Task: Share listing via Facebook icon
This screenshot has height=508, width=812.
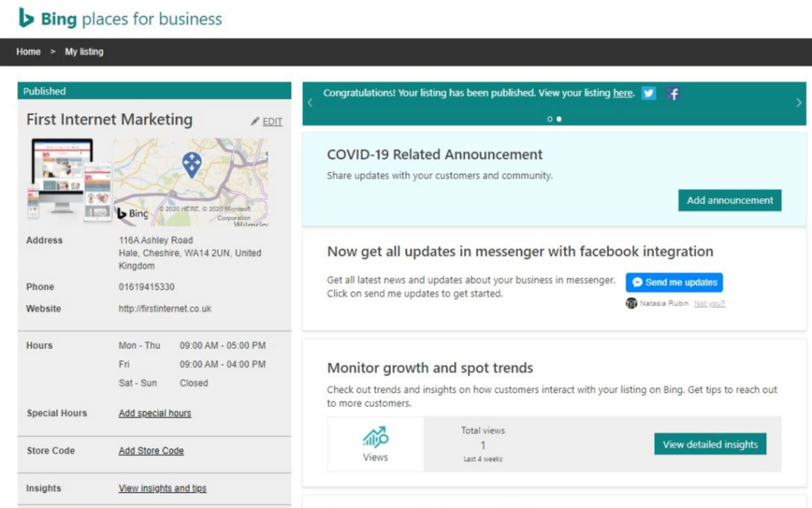Action: [x=672, y=94]
